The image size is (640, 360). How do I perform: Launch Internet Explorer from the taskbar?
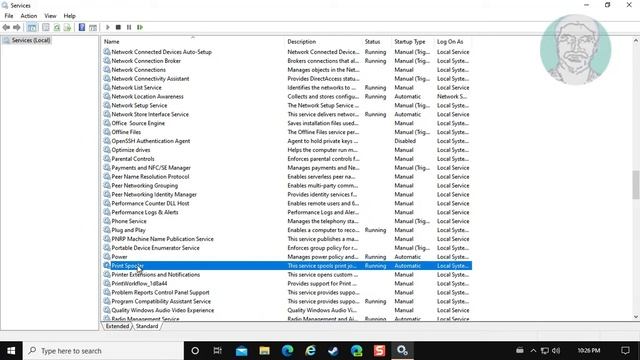click(311, 351)
